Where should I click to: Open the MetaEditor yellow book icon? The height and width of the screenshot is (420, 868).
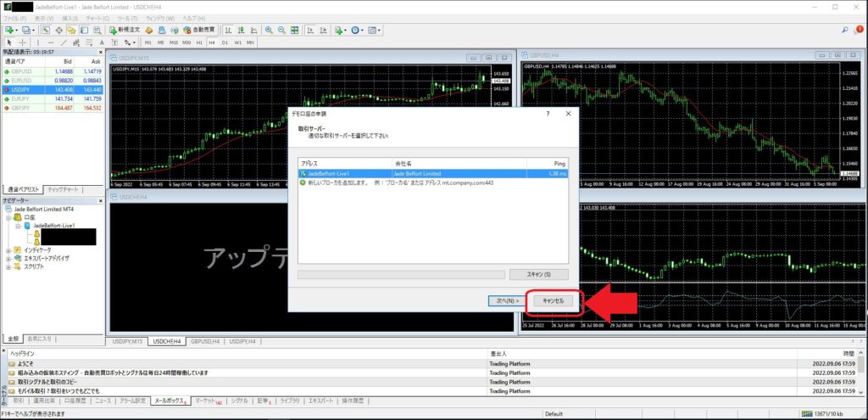click(x=149, y=30)
